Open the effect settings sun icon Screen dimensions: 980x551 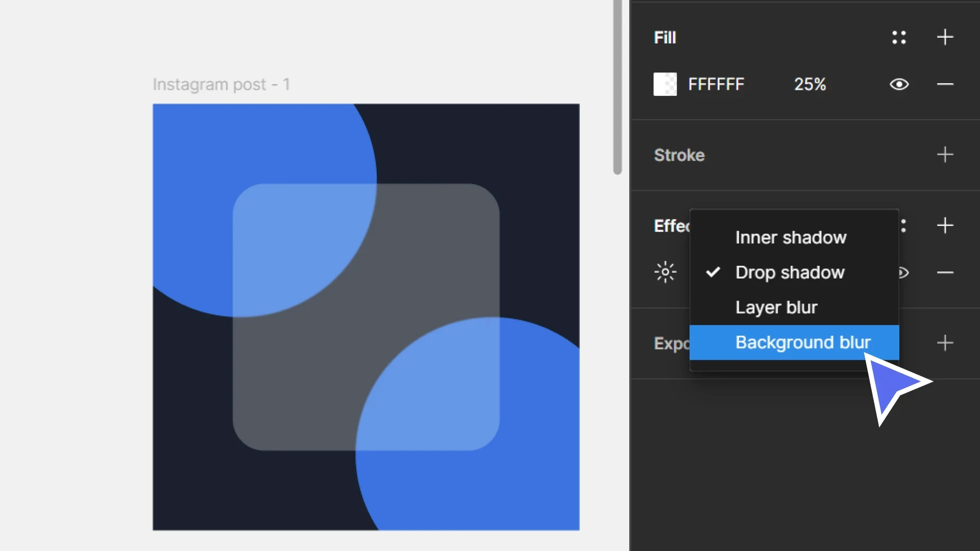pyautogui.click(x=665, y=272)
